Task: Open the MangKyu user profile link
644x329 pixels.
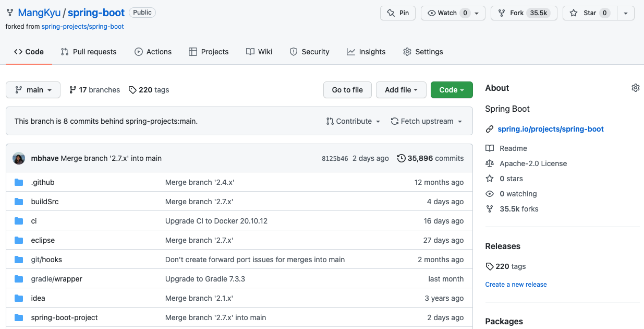Action: pos(40,13)
